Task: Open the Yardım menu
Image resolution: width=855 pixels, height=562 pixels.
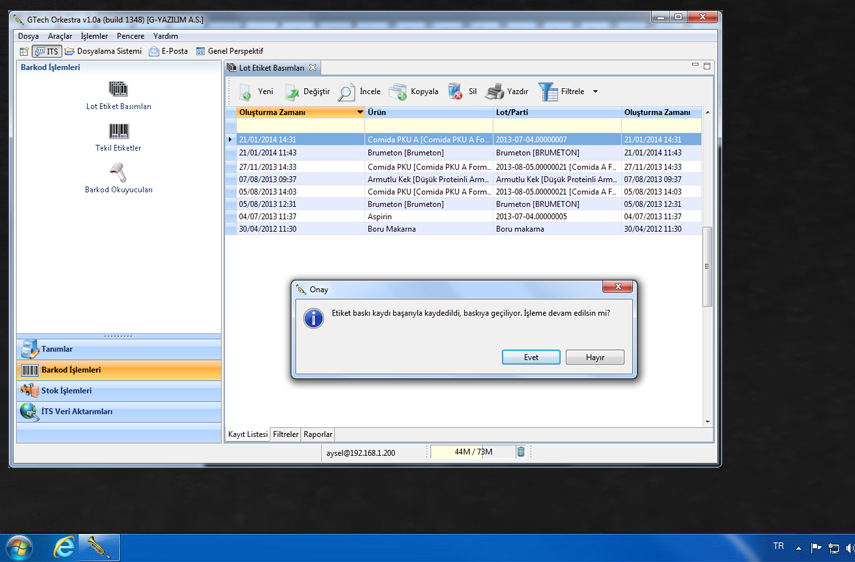Action: point(165,36)
